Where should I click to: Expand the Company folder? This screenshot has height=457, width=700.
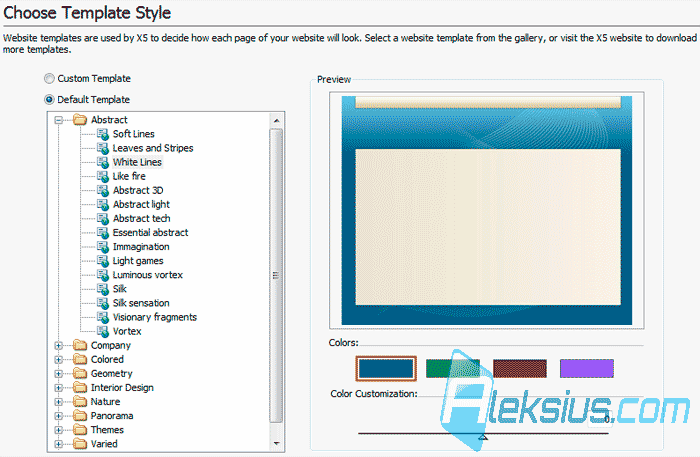58,345
